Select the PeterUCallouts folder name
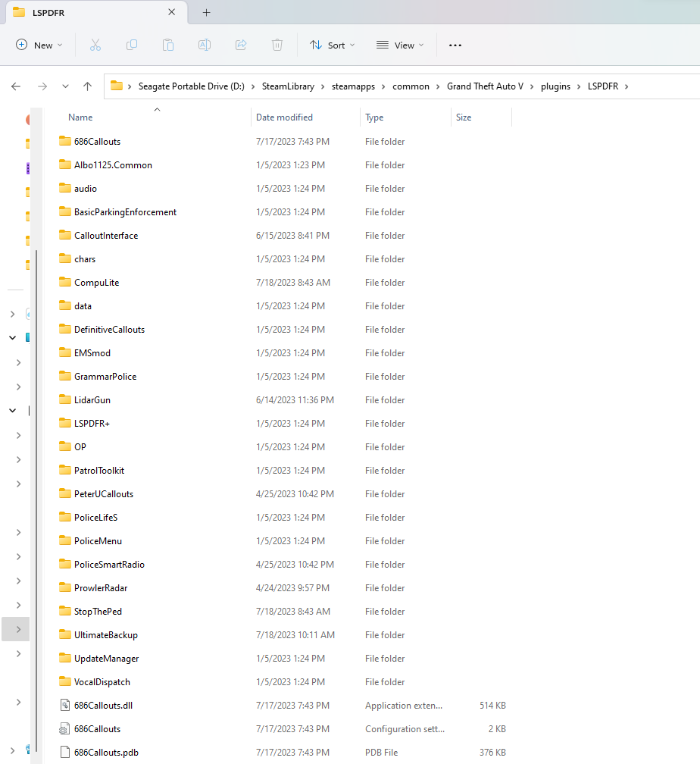This screenshot has height=764, width=700. click(104, 494)
